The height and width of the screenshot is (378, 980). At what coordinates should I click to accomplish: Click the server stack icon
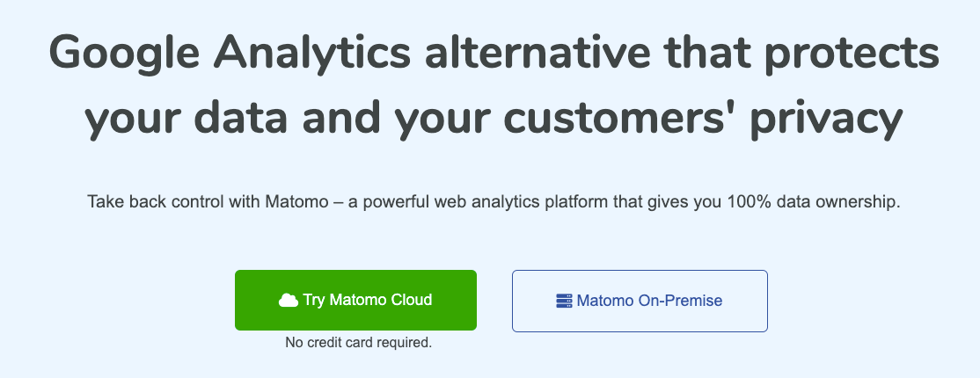tap(565, 302)
